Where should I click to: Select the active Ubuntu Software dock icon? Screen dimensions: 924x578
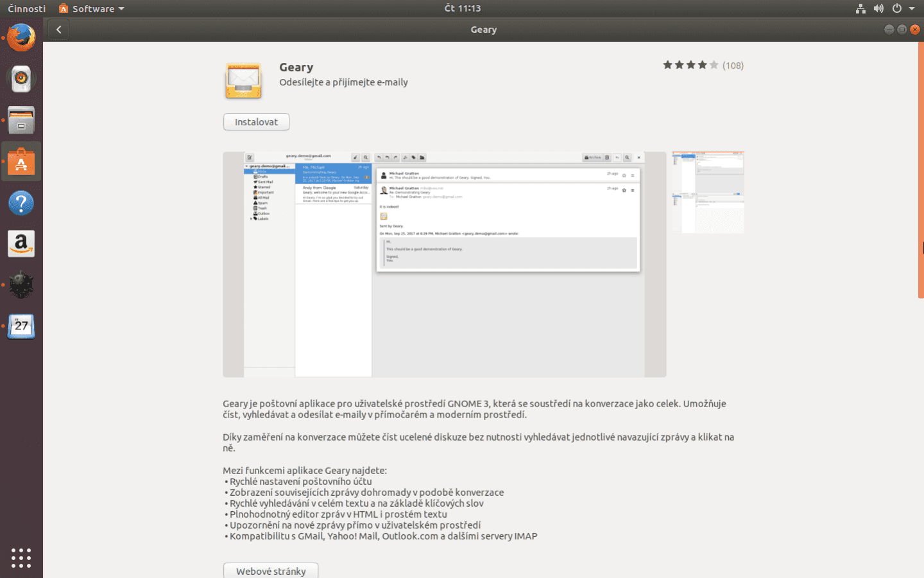tap(21, 161)
